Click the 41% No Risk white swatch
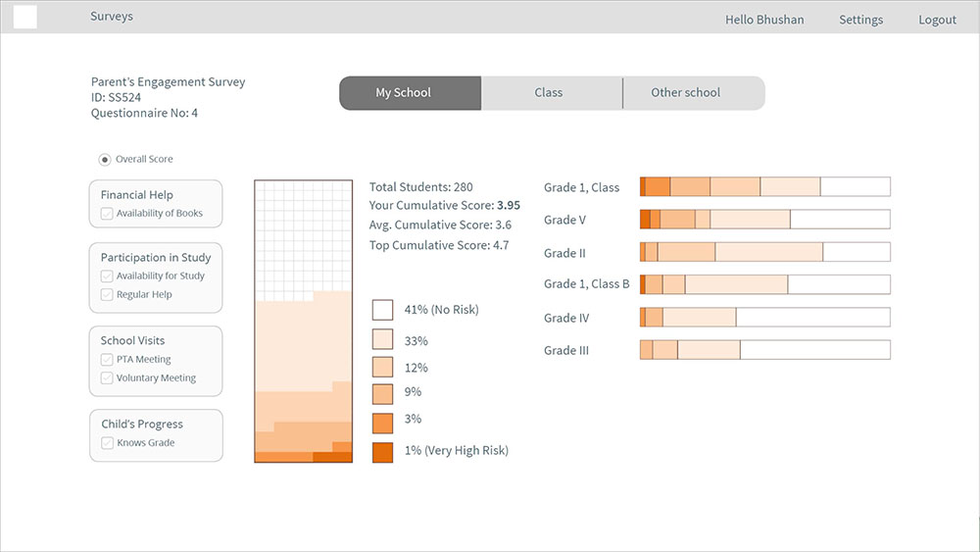The height and width of the screenshot is (552, 980). point(382,310)
